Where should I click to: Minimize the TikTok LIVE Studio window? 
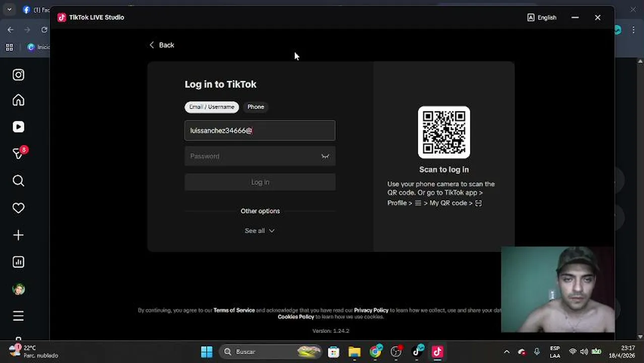pyautogui.click(x=575, y=18)
